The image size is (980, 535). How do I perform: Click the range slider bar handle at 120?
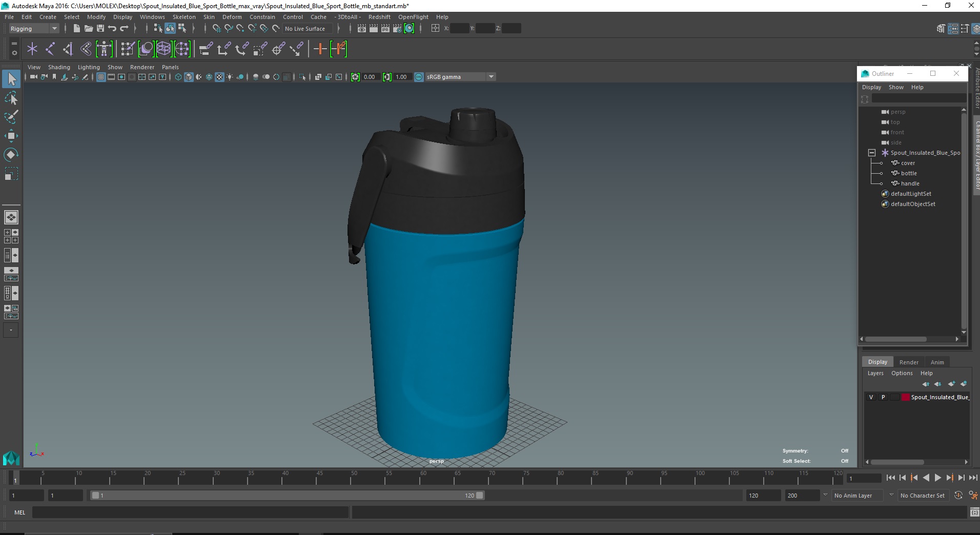[x=479, y=496]
